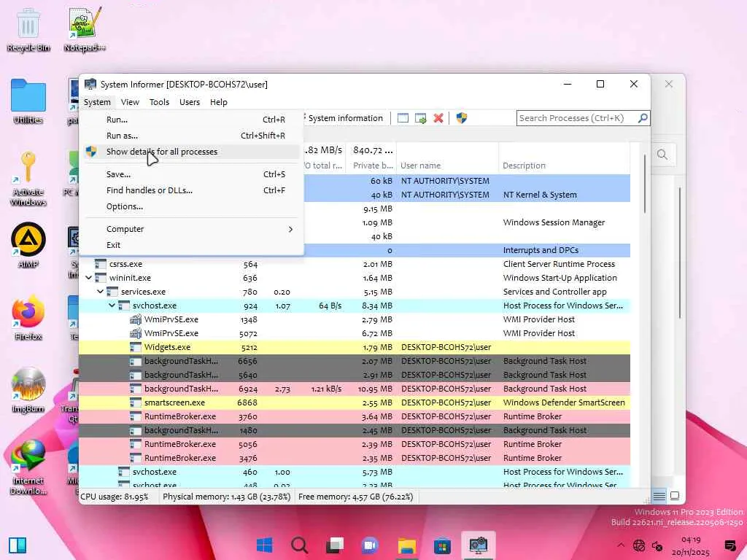747x560 pixels.
Task: Sort by the User name column
Action: pos(447,166)
